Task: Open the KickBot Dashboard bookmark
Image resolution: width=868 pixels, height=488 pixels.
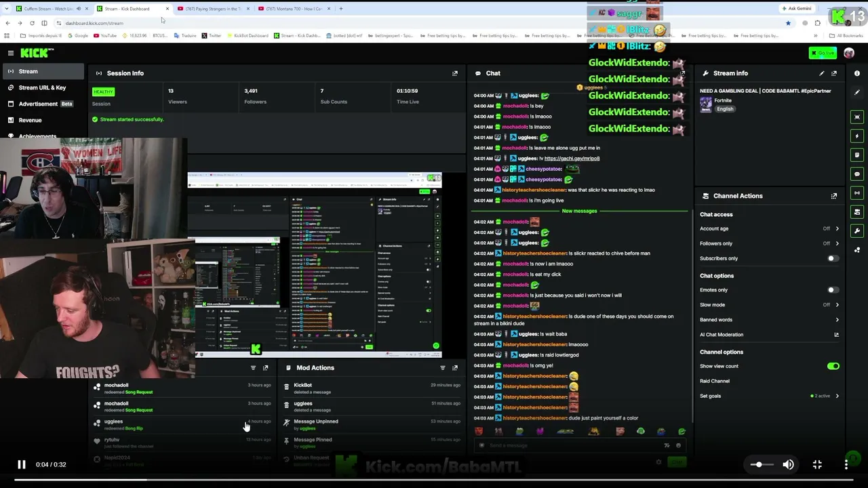Action: (248, 35)
